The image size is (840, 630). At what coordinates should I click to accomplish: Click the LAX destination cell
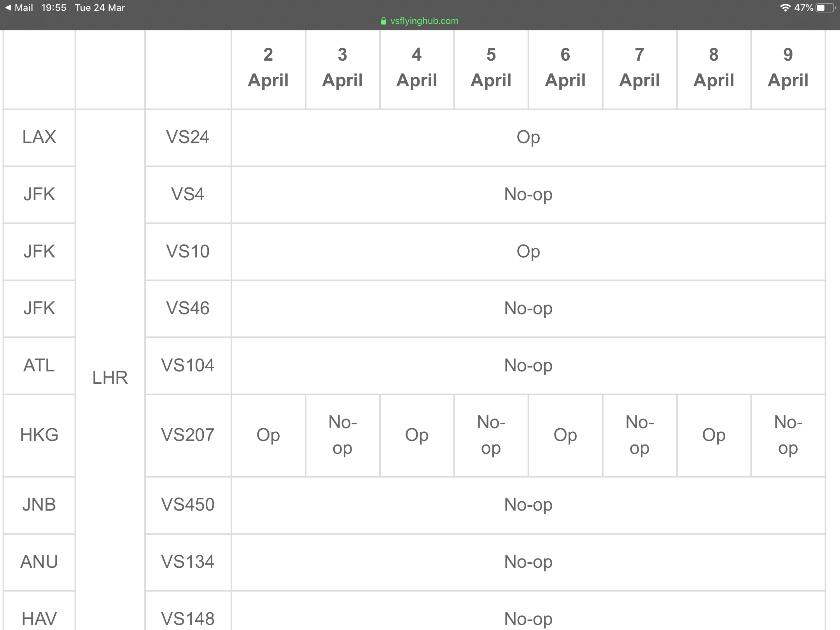pyautogui.click(x=39, y=138)
